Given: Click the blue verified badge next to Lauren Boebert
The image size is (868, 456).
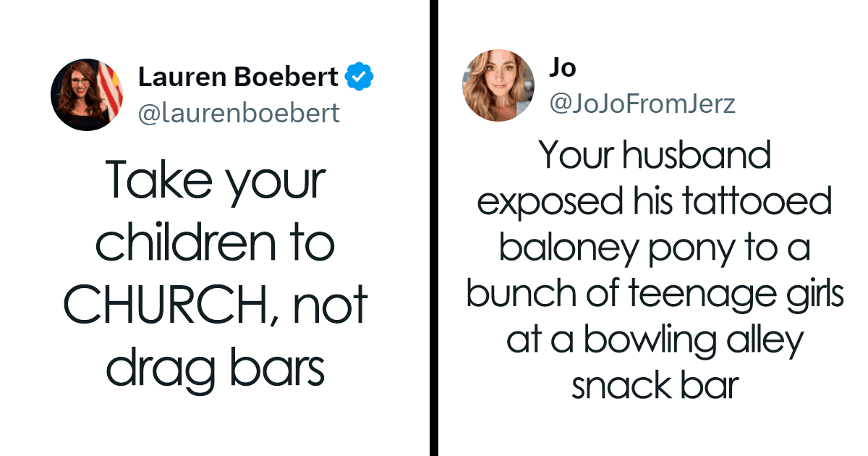Looking at the screenshot, I should click(359, 76).
